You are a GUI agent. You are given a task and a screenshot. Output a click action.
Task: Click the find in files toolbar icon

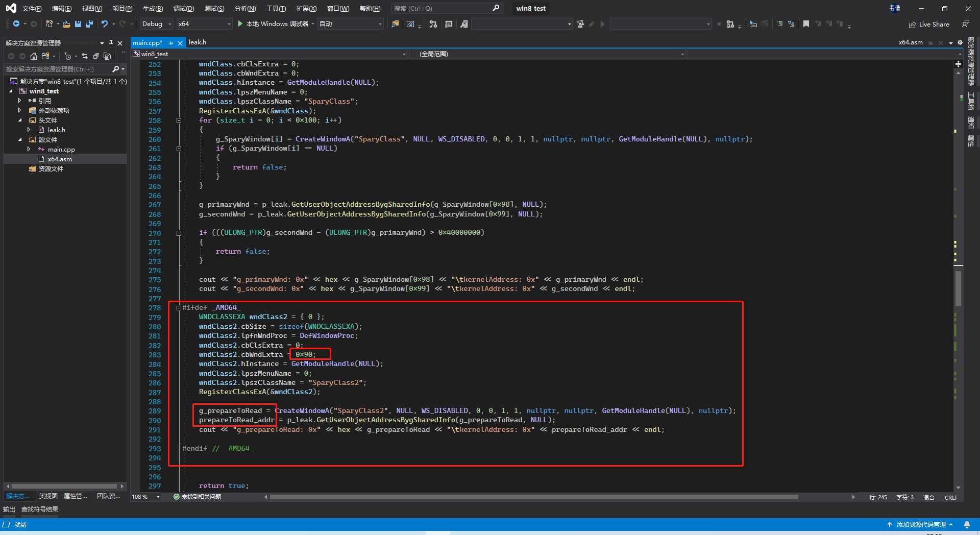(395, 24)
